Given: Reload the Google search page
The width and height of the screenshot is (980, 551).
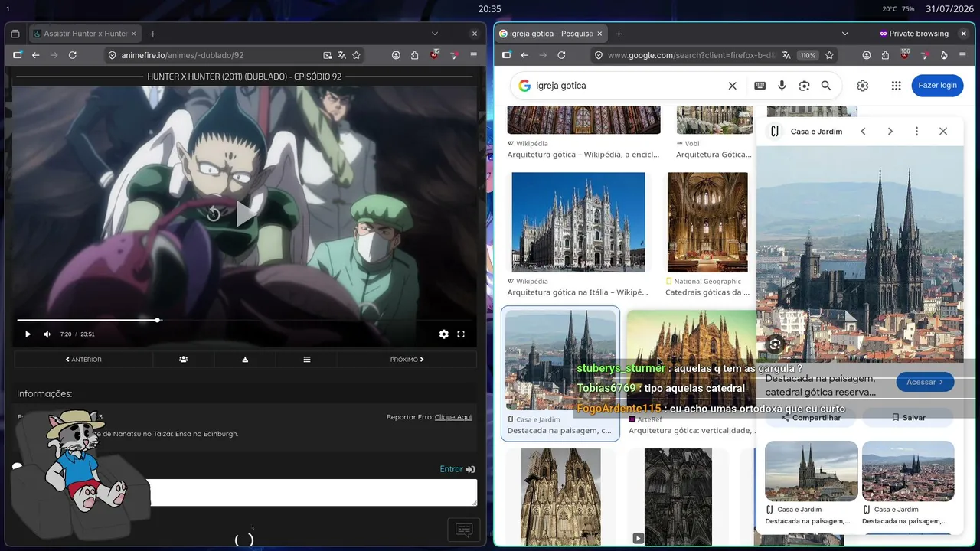Looking at the screenshot, I should point(561,55).
